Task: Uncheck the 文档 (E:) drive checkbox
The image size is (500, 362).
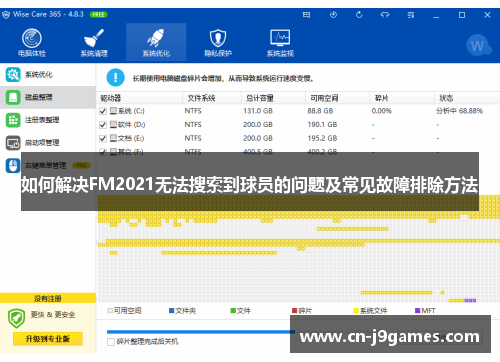Action: (x=103, y=139)
